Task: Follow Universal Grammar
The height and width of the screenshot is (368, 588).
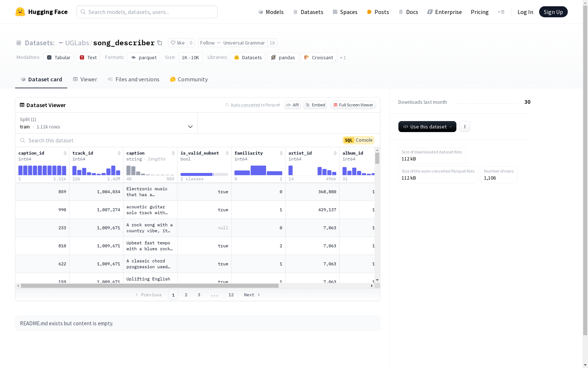Action: [232, 43]
